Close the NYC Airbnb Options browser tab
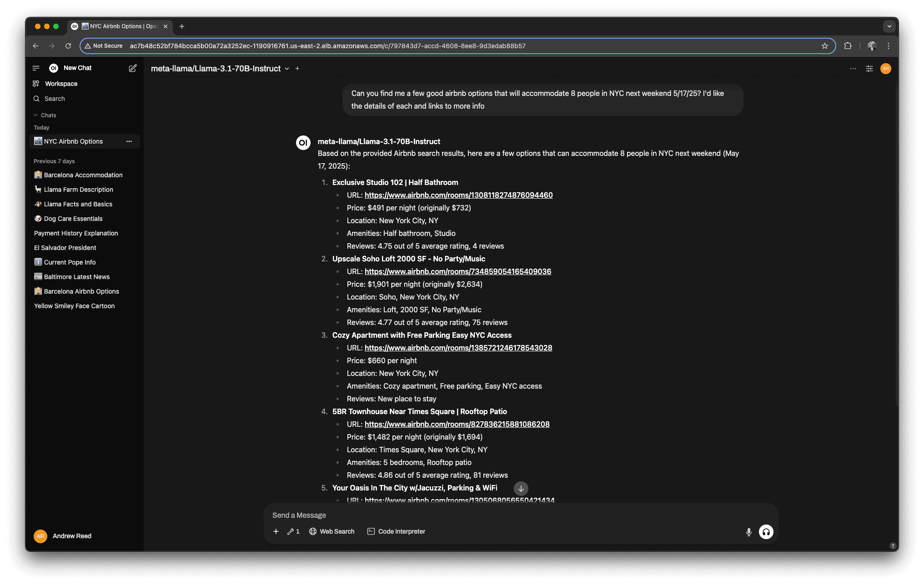The width and height of the screenshot is (924, 585). pos(166,26)
